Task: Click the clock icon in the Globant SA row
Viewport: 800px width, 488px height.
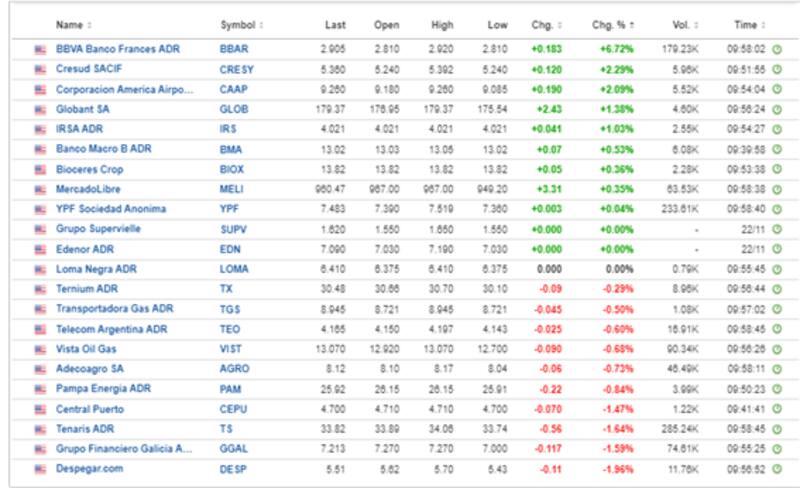Action: pyautogui.click(x=777, y=108)
